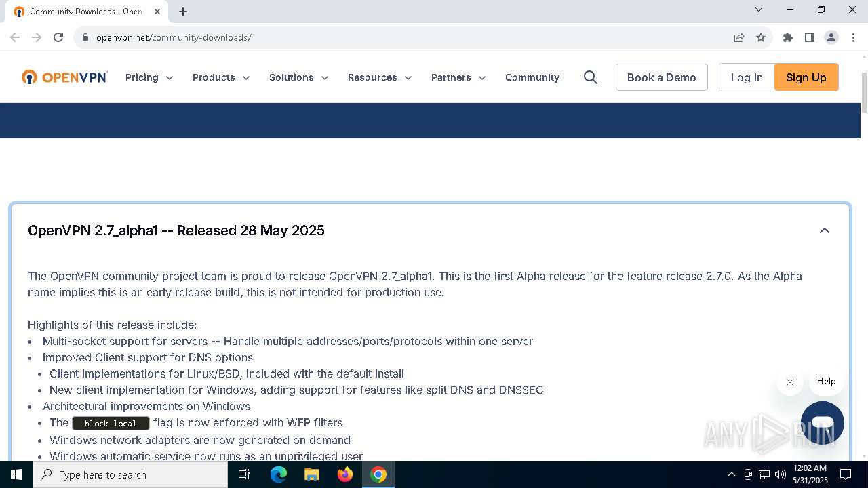Expand the Resources dropdown
This screenshot has width=868, height=488.
point(380,77)
